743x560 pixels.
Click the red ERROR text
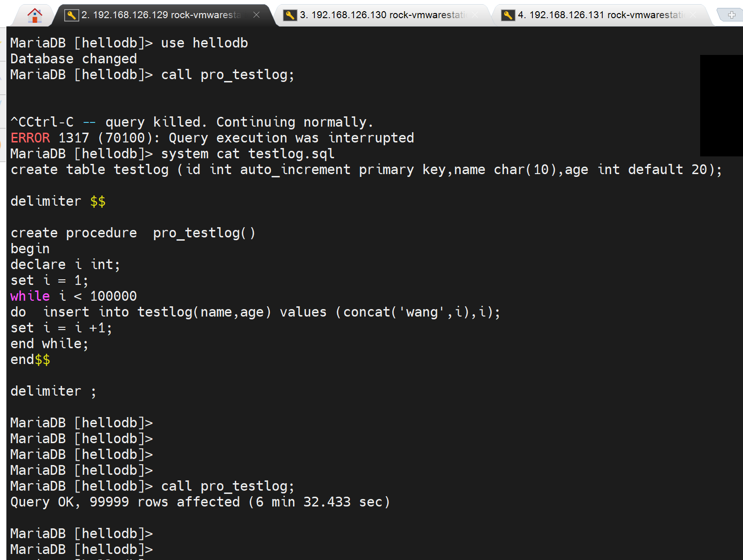30,138
